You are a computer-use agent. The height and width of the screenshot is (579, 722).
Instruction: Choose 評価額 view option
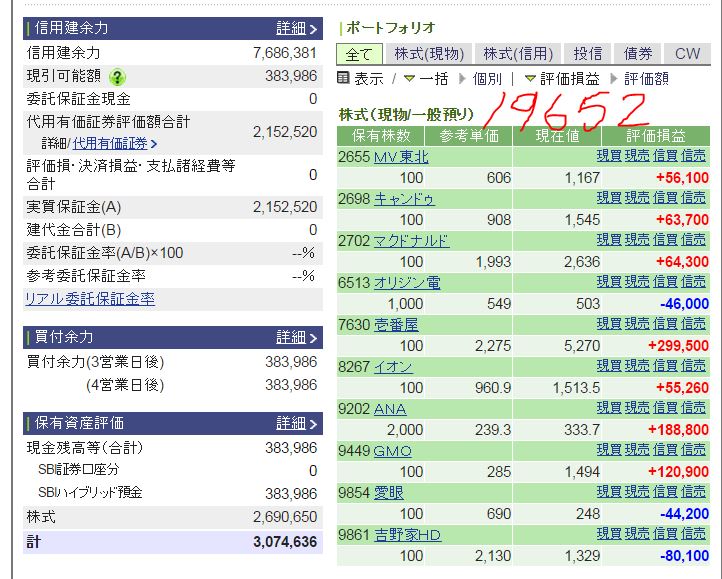pyautogui.click(x=646, y=79)
